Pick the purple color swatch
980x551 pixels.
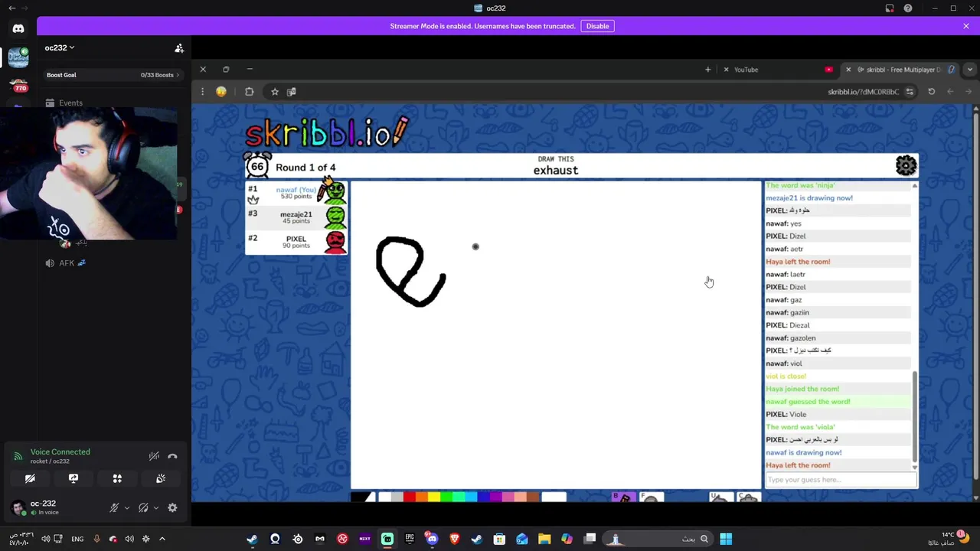click(x=495, y=497)
